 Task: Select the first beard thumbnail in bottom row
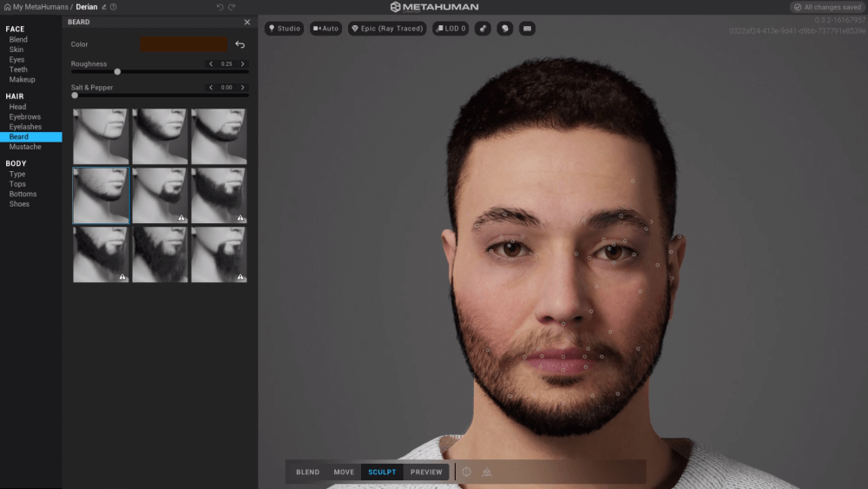point(101,254)
